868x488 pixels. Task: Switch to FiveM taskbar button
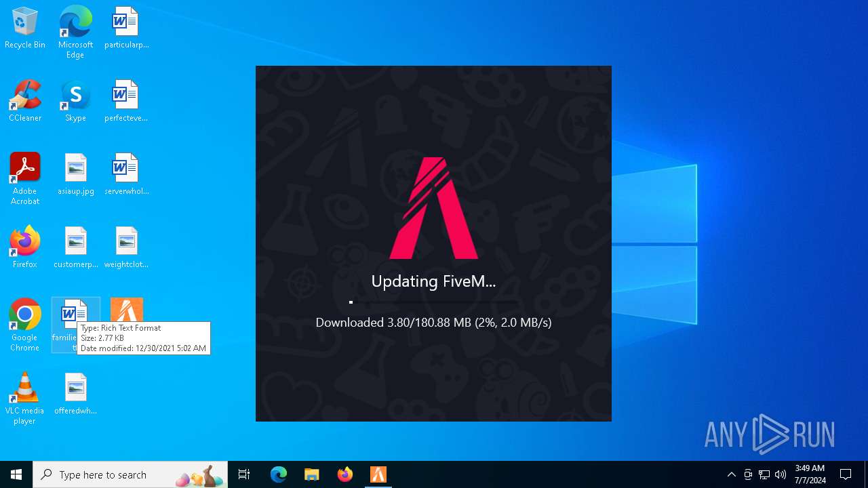coord(378,474)
